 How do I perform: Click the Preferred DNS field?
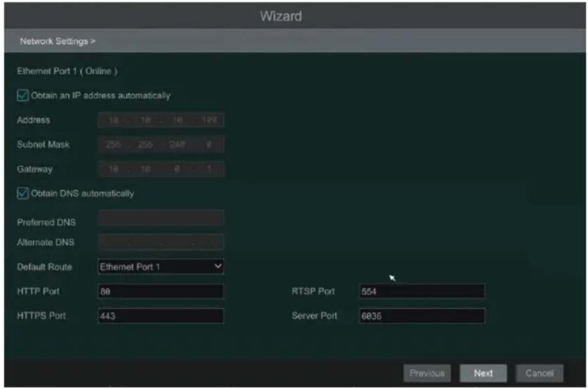point(161,218)
